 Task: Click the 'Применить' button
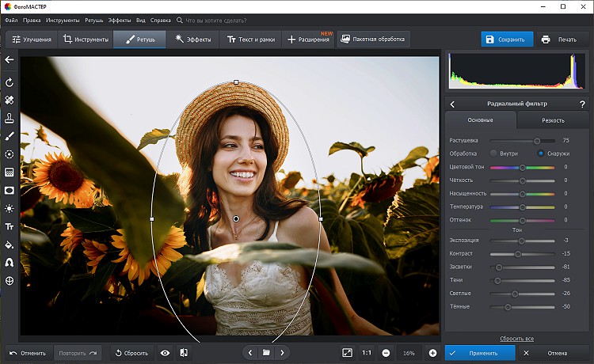tap(481, 353)
